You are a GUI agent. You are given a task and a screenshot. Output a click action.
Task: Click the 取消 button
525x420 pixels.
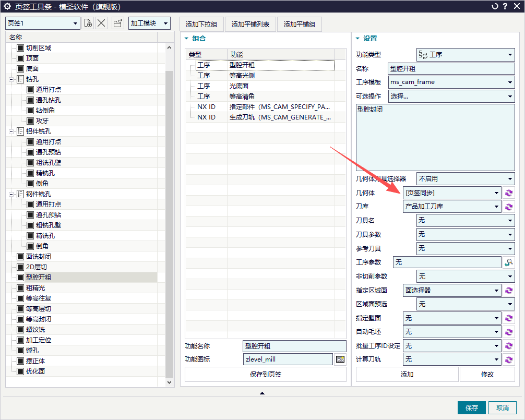coord(502,407)
